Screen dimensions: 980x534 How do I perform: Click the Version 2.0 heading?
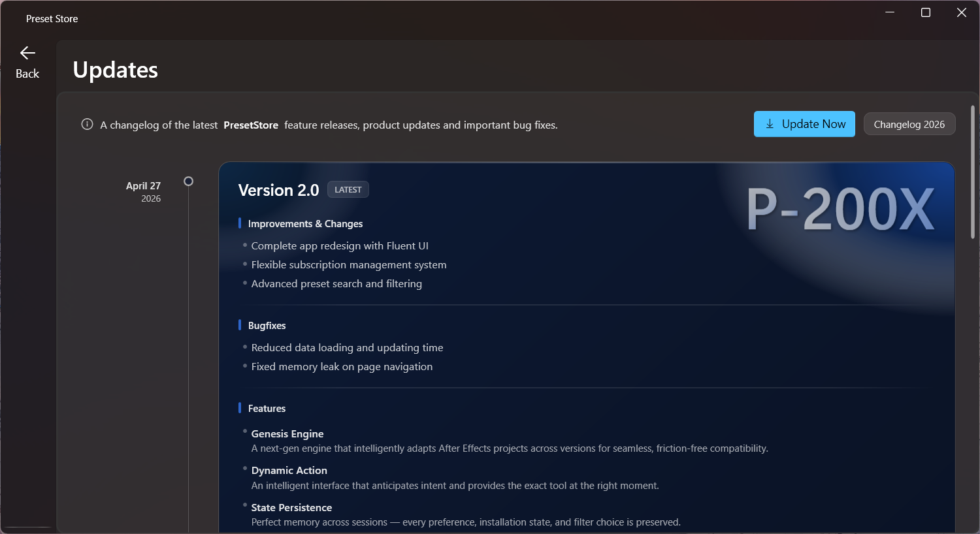point(278,190)
